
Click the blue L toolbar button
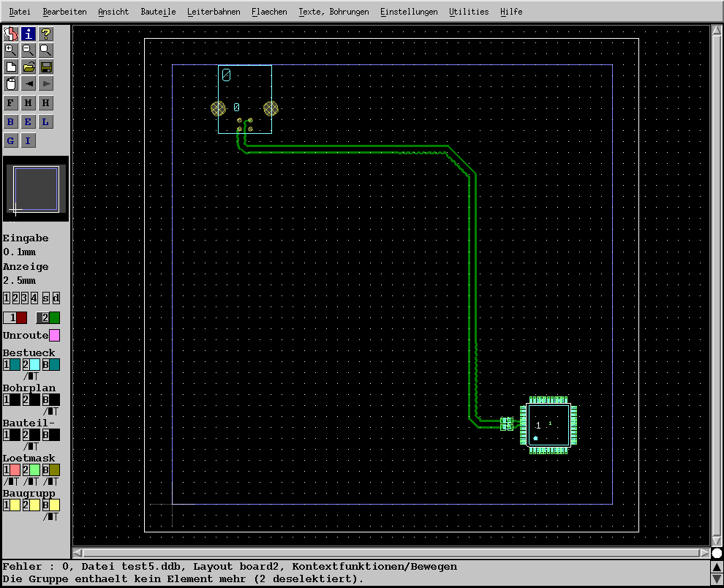46,122
